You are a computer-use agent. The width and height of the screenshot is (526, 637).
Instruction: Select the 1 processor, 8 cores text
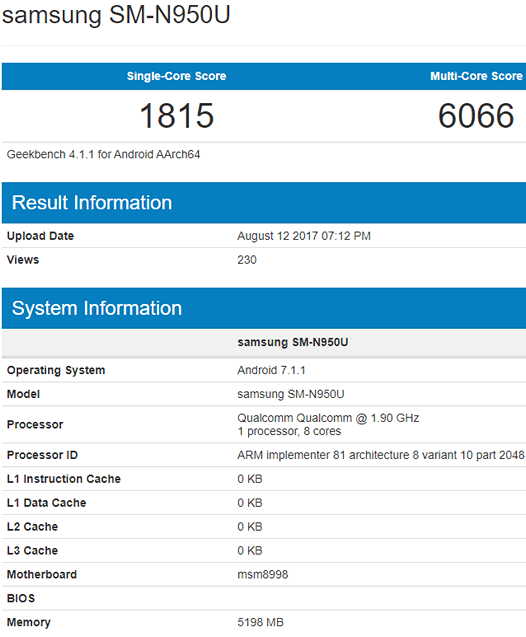pyautogui.click(x=289, y=431)
